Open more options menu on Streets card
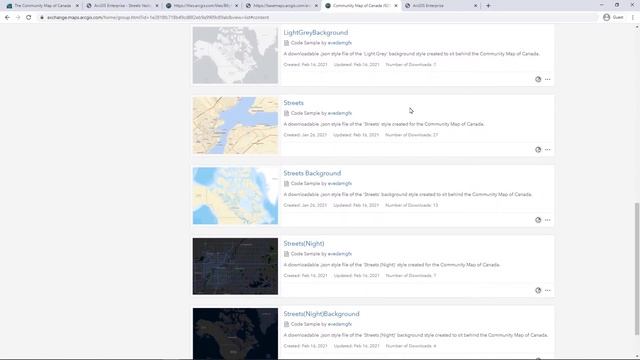 click(548, 150)
